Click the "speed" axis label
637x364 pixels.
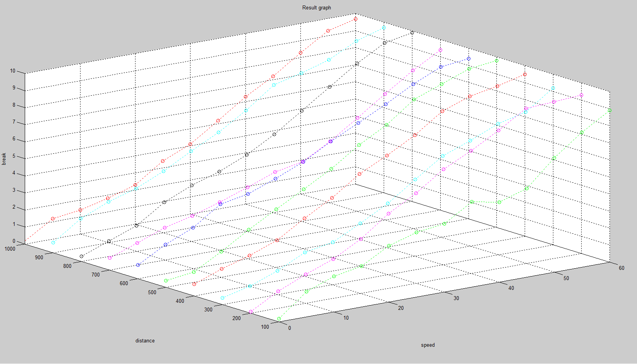[x=428, y=345]
